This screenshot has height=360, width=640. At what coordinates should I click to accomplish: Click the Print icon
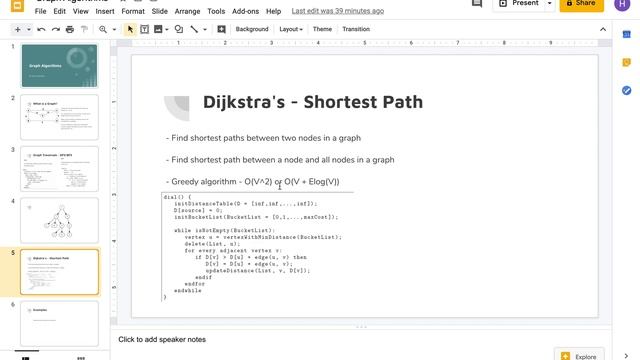(x=70, y=29)
